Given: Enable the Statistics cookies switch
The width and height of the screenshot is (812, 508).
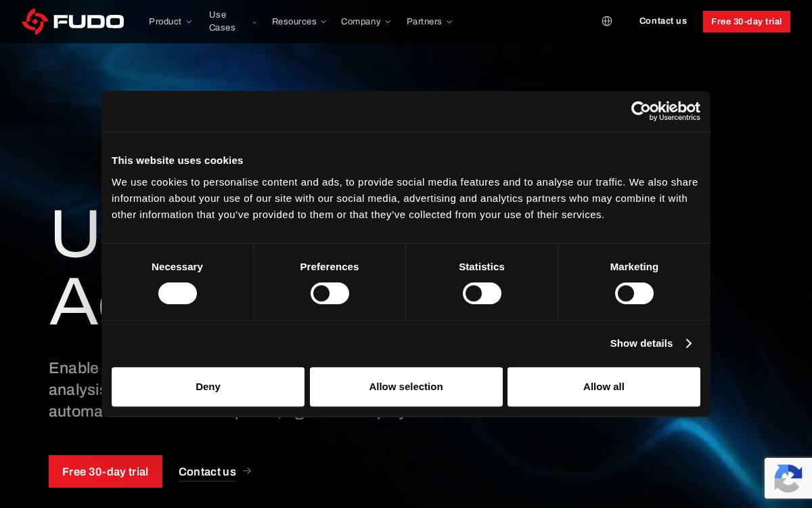Looking at the screenshot, I should [482, 293].
